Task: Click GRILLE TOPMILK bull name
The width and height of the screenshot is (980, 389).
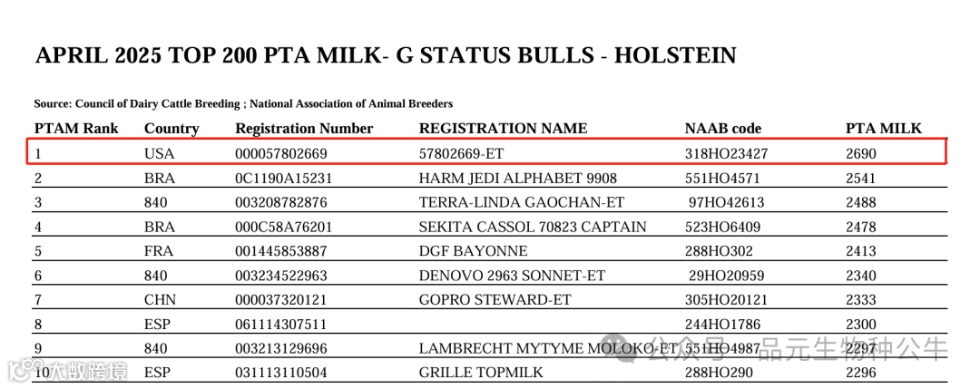Action: pos(481,373)
